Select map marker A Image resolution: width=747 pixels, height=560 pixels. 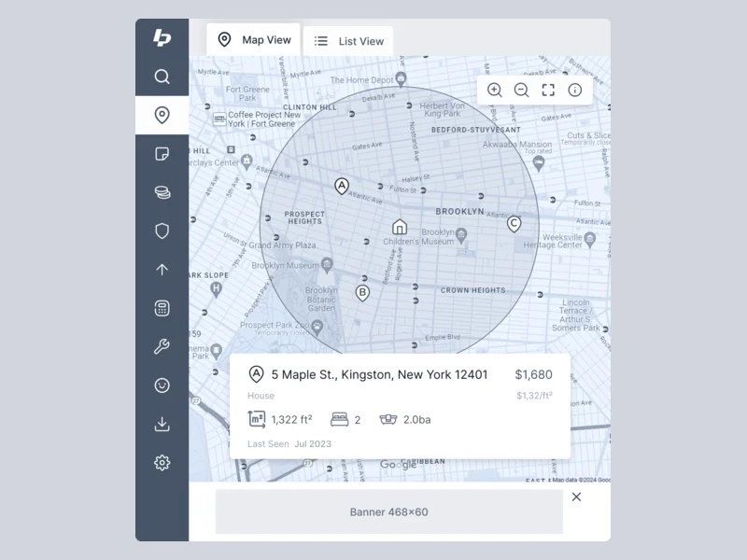[x=341, y=186]
